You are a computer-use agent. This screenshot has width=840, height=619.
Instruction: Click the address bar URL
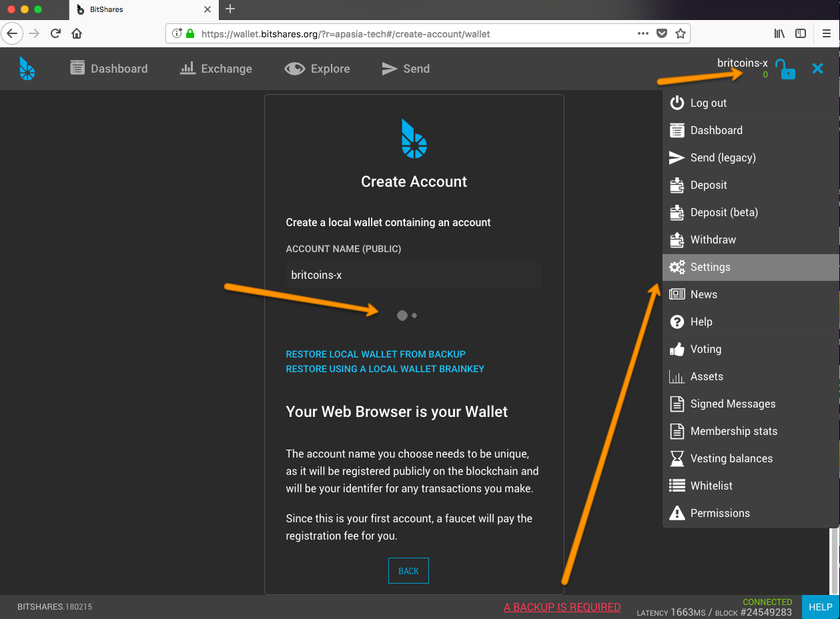tap(346, 33)
